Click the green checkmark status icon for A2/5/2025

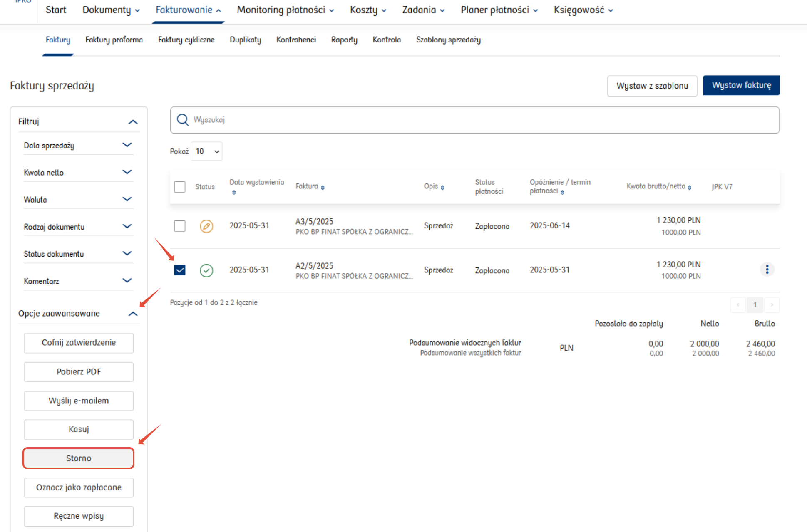click(206, 270)
